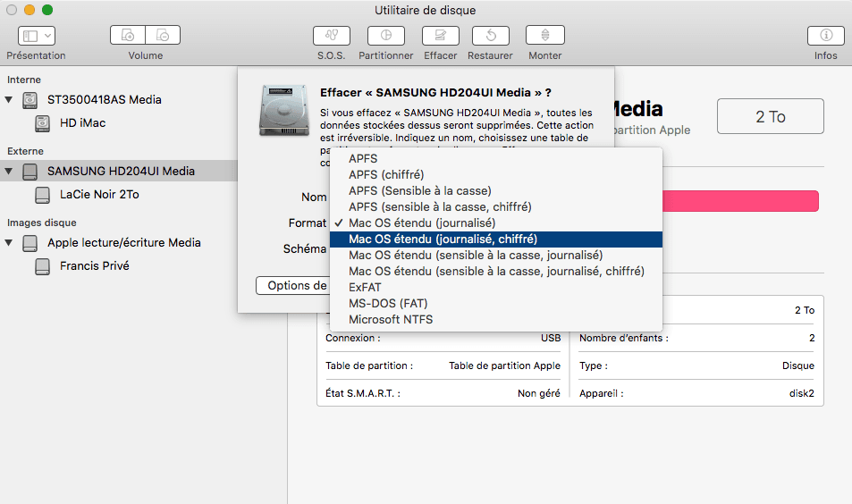Viewport: 852px width, 504px height.
Task: Click the yellow minimize window button
Action: pos(30,10)
